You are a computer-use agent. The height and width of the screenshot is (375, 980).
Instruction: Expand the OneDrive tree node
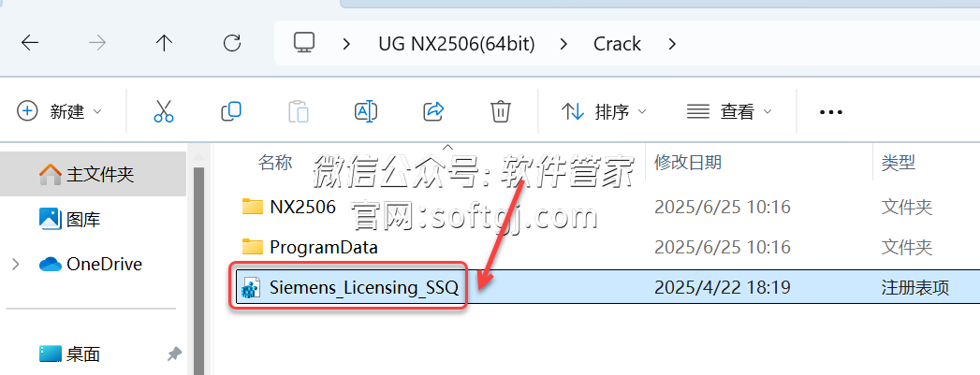tap(16, 265)
